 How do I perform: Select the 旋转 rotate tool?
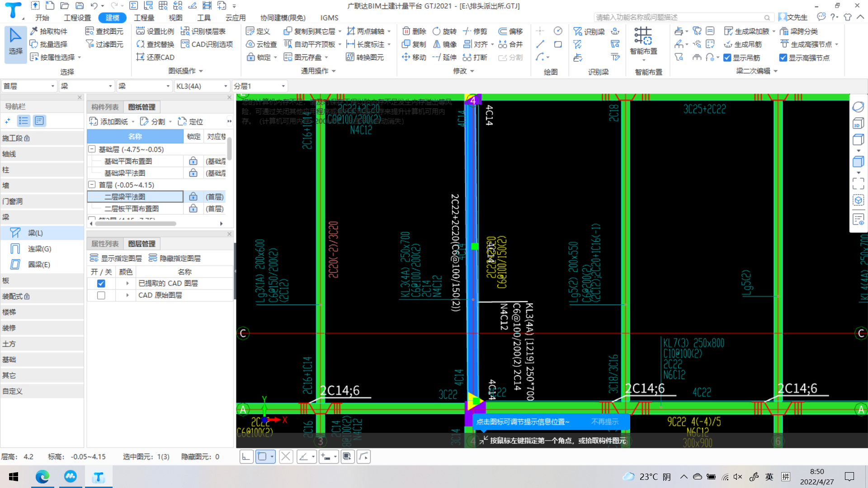click(444, 31)
